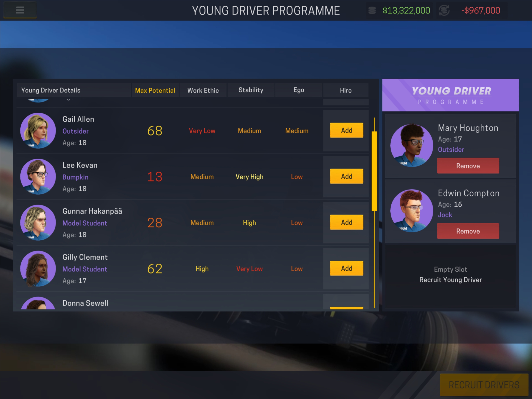The width and height of the screenshot is (532, 399).
Task: Click Add button for Gilly Clement
Action: [346, 269]
